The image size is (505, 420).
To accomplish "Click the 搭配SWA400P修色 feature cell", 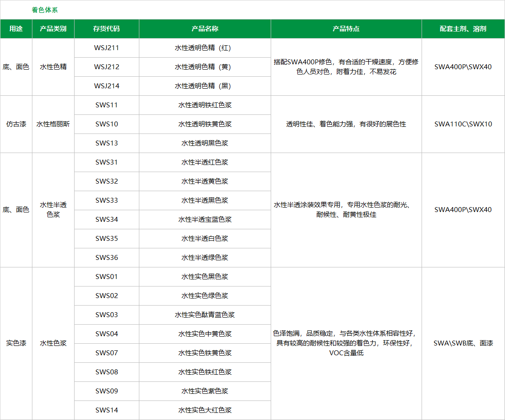I will point(346,67).
